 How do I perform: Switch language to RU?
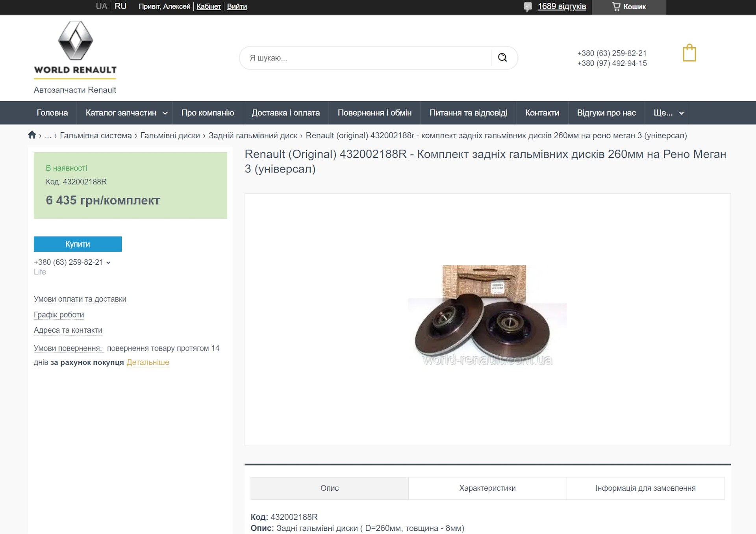120,6
